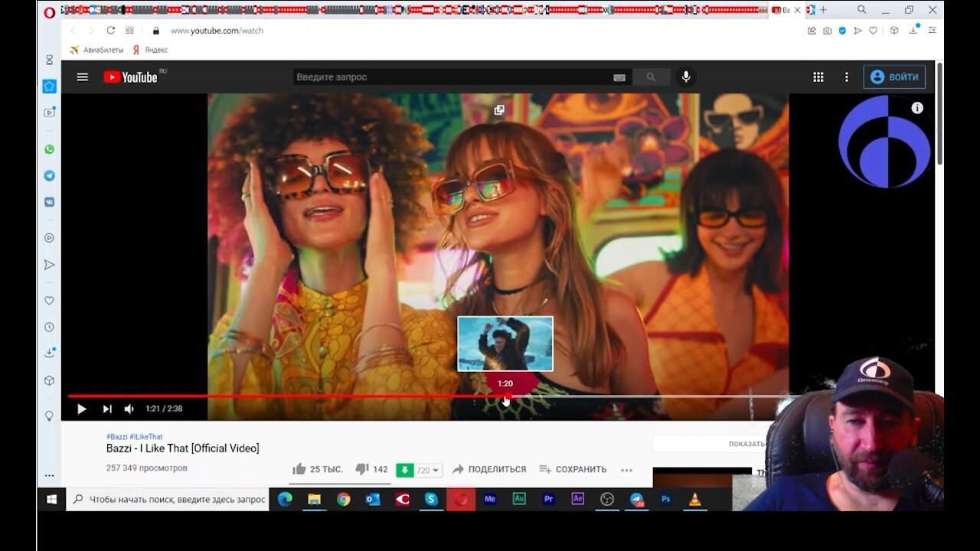Open extensions cube icon in sidebar
The image size is (980, 551).
49,380
